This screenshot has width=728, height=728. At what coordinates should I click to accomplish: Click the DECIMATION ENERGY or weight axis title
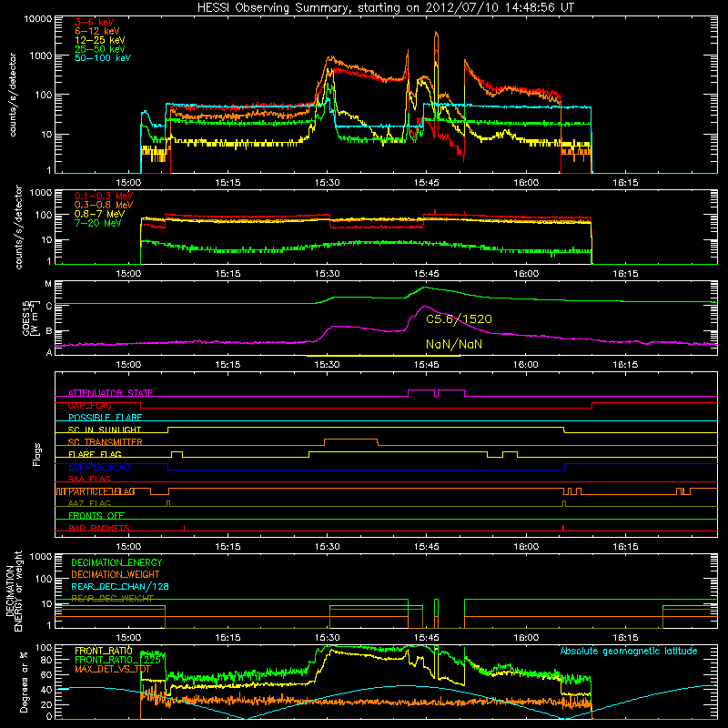click(14, 591)
